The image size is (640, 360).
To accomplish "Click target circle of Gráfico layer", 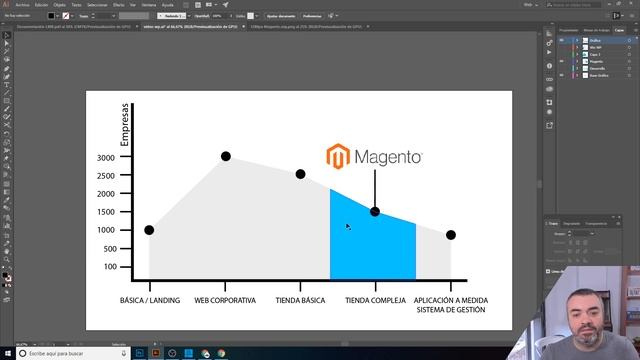I will point(629,40).
